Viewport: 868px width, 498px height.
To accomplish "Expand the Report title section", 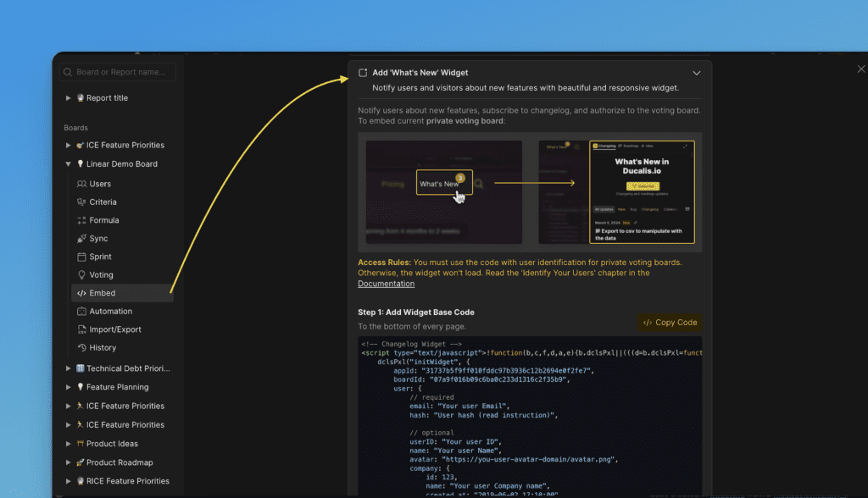I will 68,97.
